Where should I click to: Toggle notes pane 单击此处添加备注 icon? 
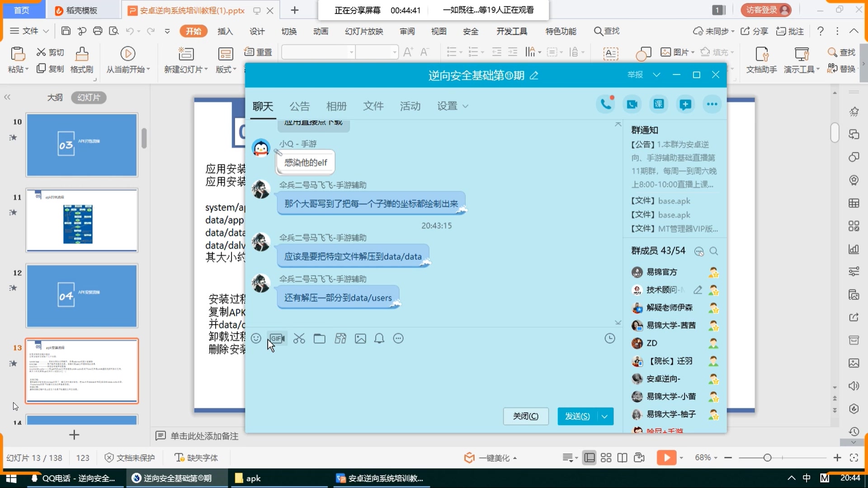tap(160, 436)
